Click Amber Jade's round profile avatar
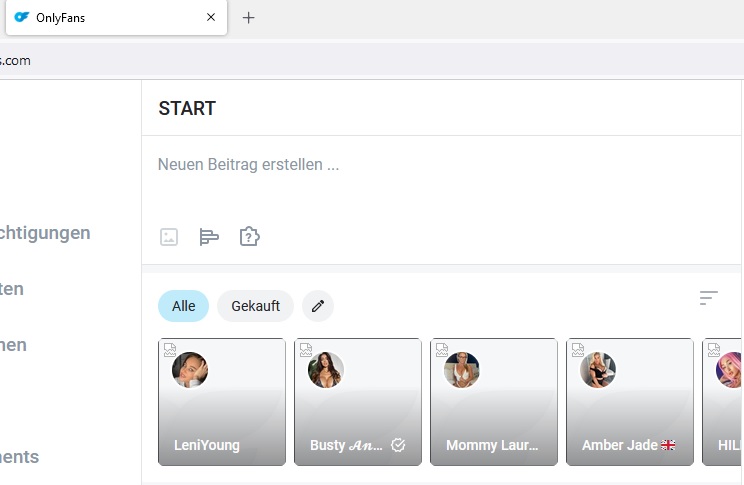The image size is (744, 485). pyautogui.click(x=598, y=370)
